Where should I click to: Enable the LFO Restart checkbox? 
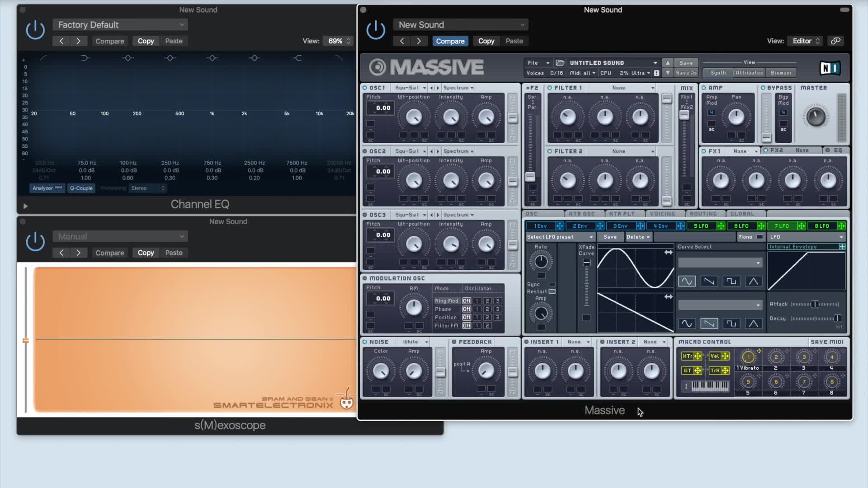tap(552, 291)
